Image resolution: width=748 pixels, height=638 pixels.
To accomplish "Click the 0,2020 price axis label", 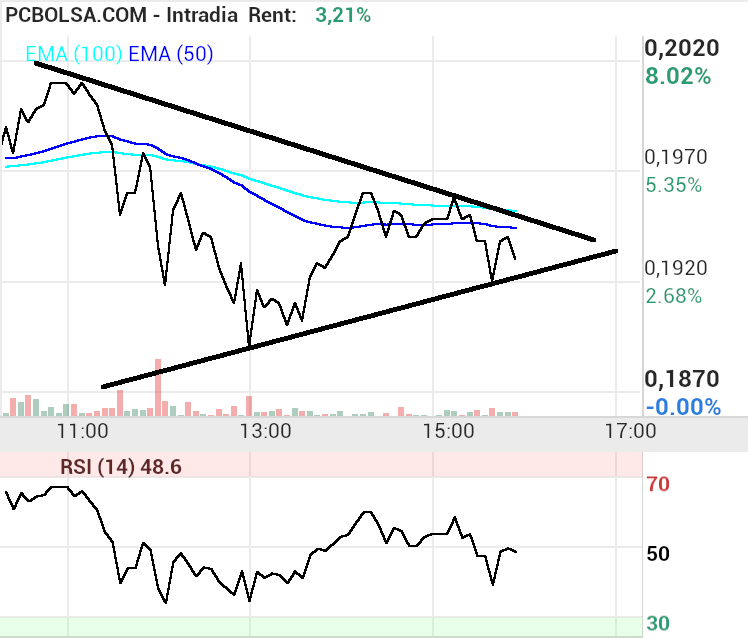I will pyautogui.click(x=682, y=48).
